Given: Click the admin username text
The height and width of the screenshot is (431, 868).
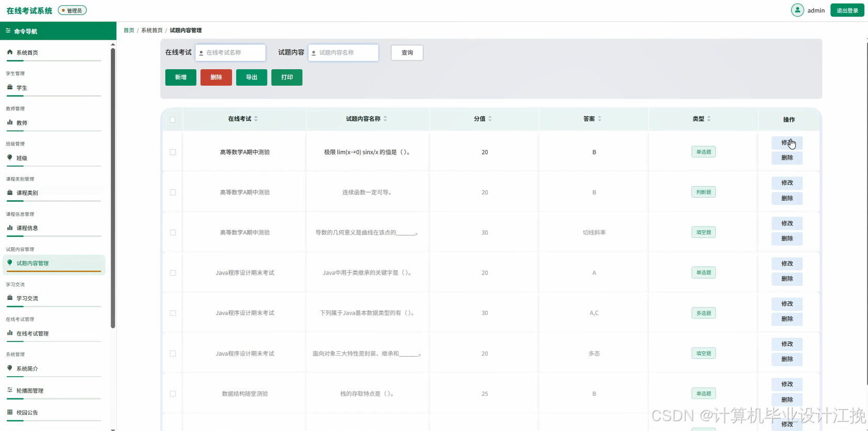Looking at the screenshot, I should 816,10.
